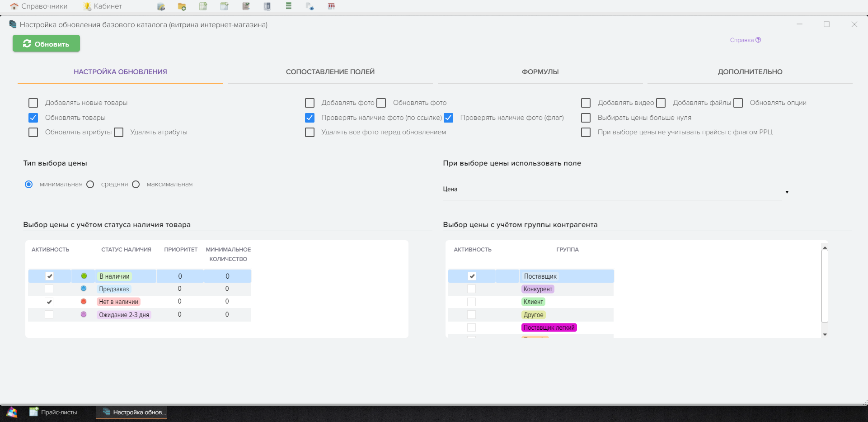Open the Дополнительно tab

coord(750,72)
